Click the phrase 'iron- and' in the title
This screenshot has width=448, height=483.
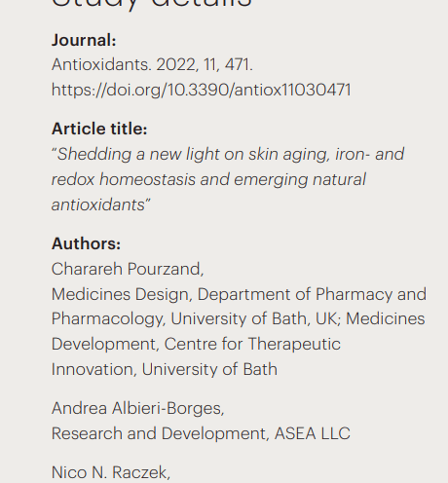point(370,154)
